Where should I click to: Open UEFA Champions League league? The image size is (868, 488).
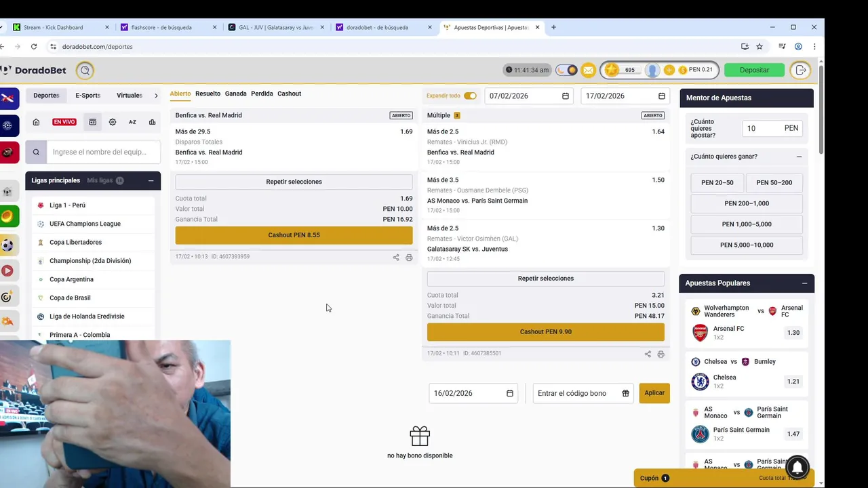[85, 224]
